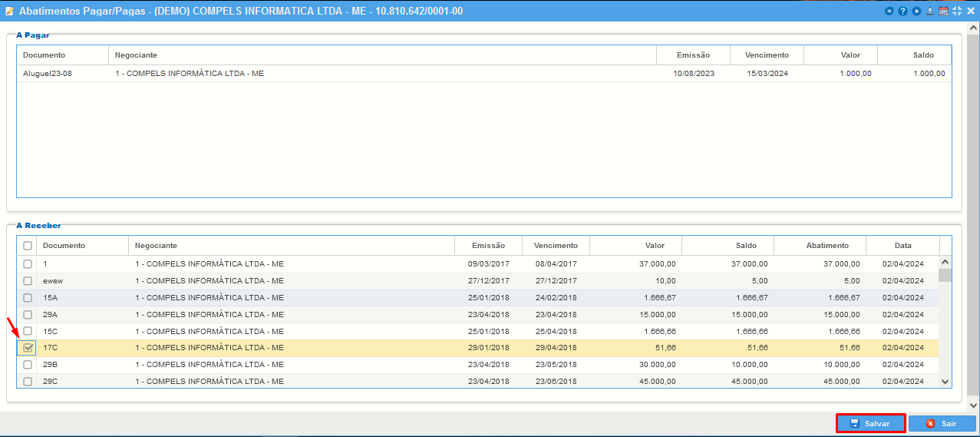Open help via question mark icon
Screen dimensions: 980x437
[902, 12]
